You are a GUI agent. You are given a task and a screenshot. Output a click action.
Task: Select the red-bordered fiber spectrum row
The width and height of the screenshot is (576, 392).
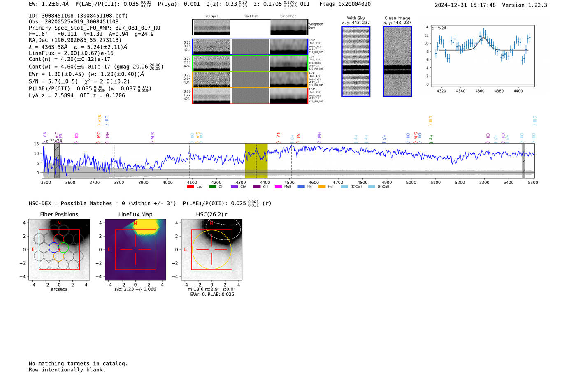tap(250, 96)
